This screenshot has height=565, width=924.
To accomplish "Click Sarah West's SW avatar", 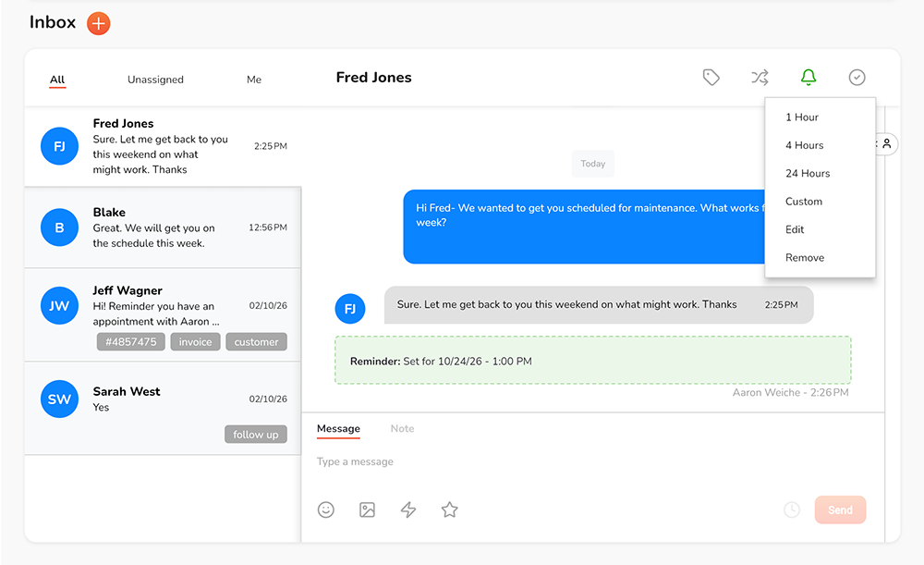I will (x=59, y=399).
